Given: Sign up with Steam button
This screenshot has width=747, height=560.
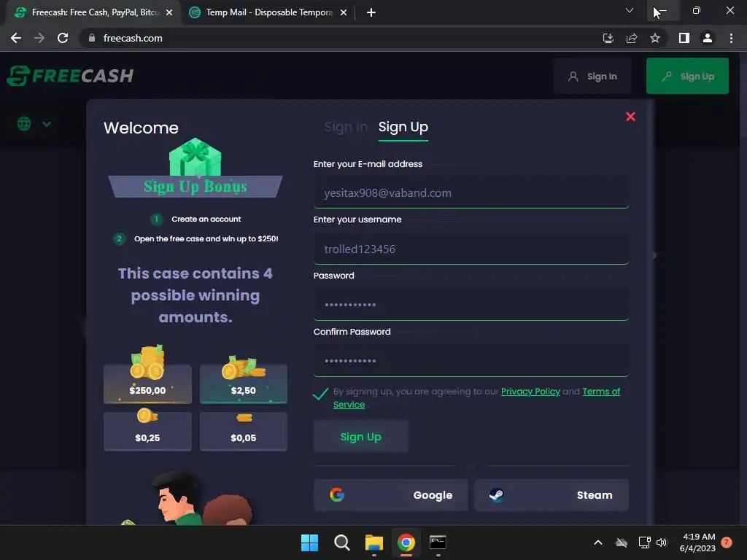Looking at the screenshot, I should coord(551,495).
